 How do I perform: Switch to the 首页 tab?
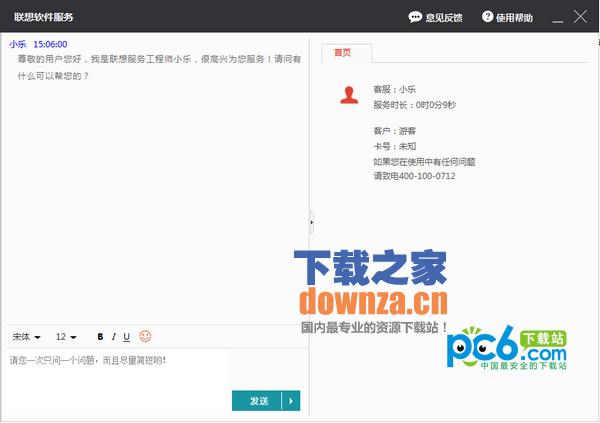point(343,52)
